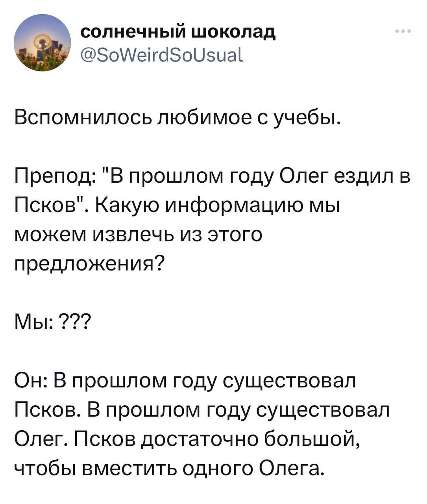Open the dandelion profile avatar
The width and height of the screenshot is (427, 504).
43,43
